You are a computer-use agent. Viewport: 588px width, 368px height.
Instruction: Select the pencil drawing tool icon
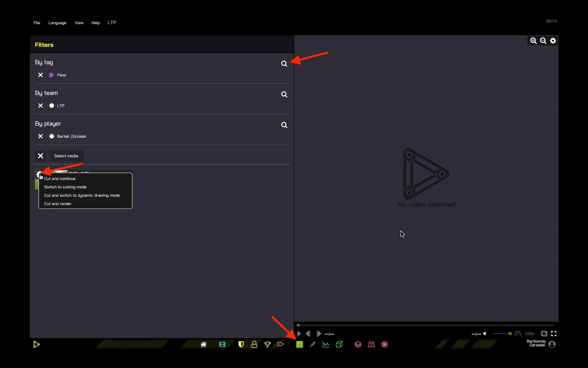coord(313,344)
